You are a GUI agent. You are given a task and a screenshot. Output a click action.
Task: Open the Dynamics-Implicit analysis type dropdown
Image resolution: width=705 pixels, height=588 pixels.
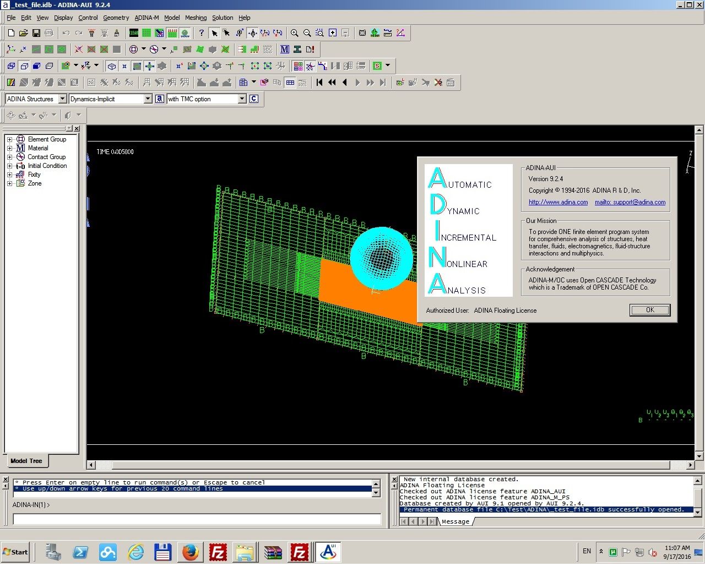click(x=148, y=99)
